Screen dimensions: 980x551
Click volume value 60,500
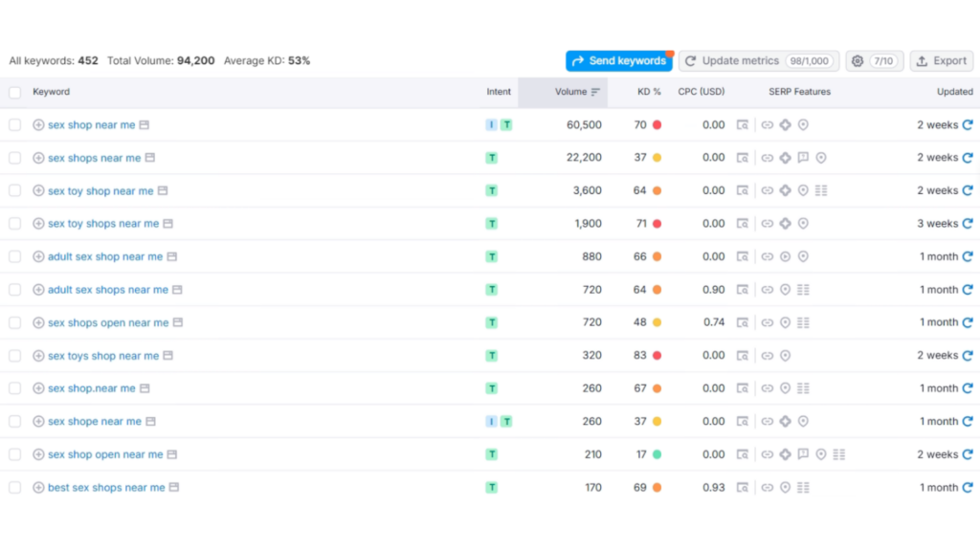coord(584,125)
